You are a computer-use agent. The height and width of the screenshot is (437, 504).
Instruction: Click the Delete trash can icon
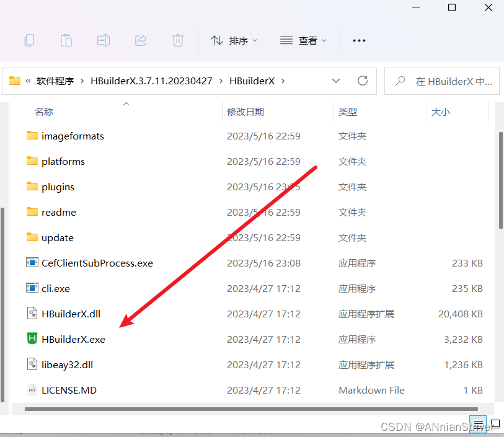(x=178, y=41)
